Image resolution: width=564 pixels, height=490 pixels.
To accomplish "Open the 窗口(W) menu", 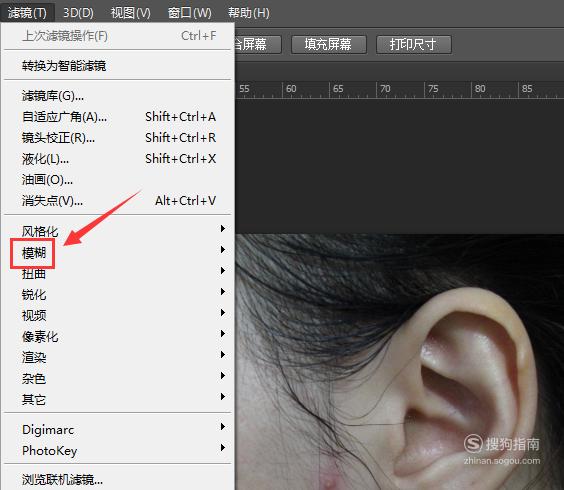I will pyautogui.click(x=189, y=13).
